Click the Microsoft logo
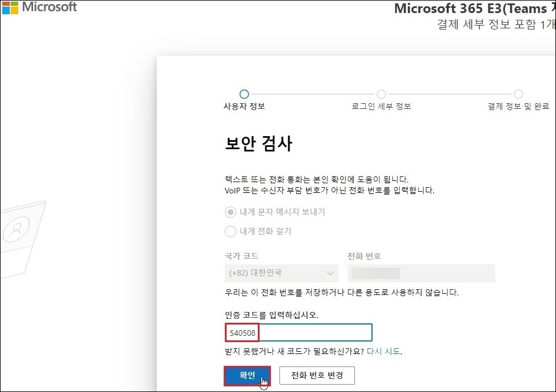The width and height of the screenshot is (556, 392). point(39,7)
